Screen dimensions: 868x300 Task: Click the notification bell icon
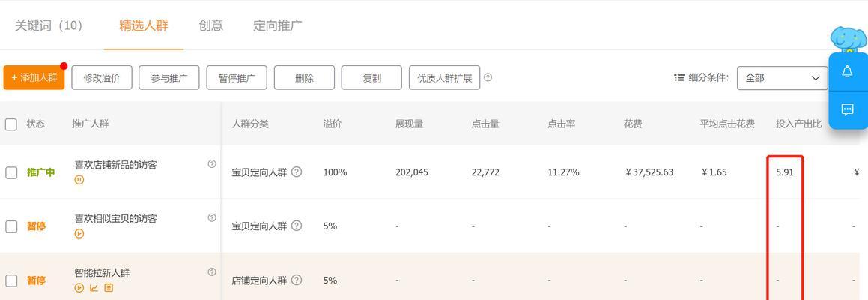[x=847, y=71]
